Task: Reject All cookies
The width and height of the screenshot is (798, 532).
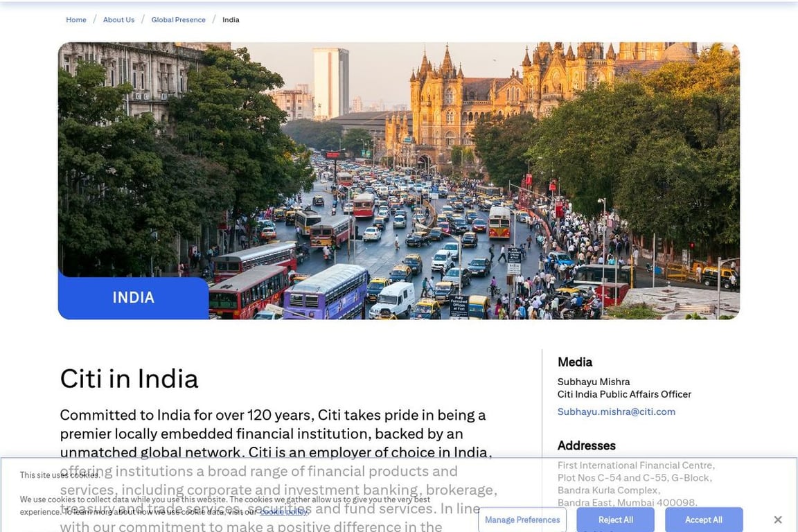Action: [x=615, y=520]
